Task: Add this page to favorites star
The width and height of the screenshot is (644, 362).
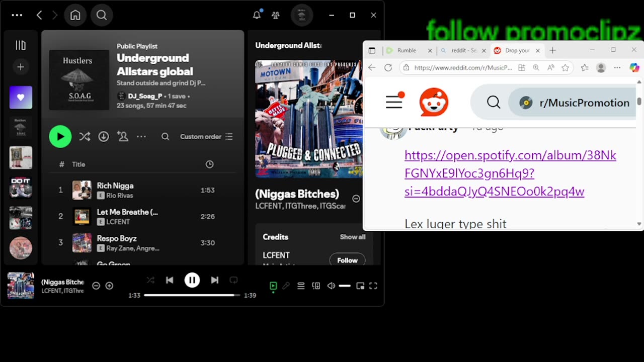Action: (566, 67)
